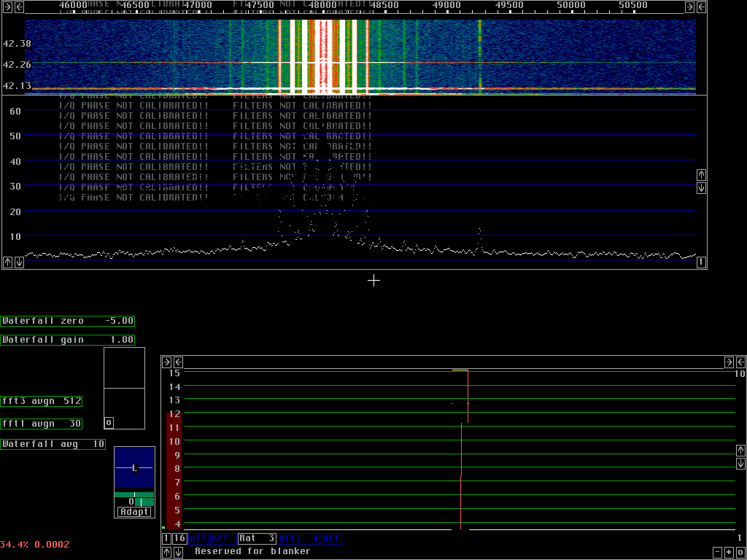This screenshot has height=560, width=747.
Task: Click the minus button at graph bottom-right
Action: tap(718, 553)
